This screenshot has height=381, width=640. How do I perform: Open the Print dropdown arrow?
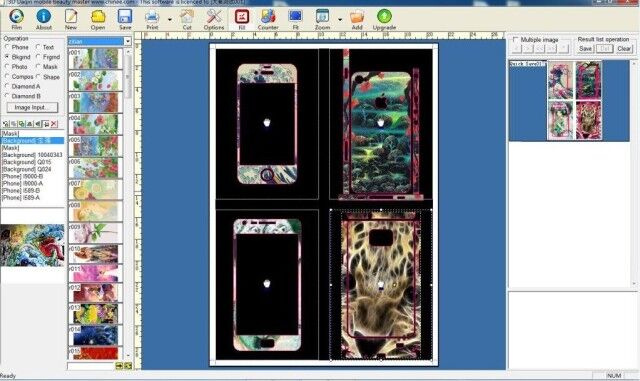170,19
